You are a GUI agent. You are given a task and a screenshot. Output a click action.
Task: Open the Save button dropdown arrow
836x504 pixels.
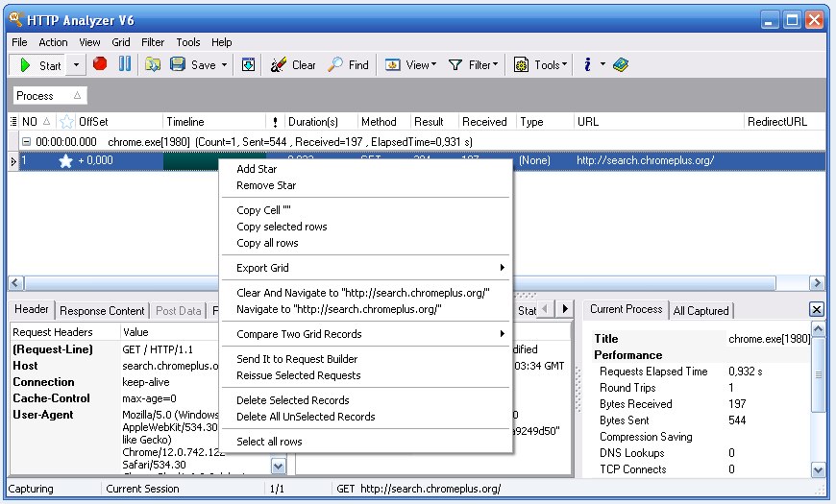[224, 64]
